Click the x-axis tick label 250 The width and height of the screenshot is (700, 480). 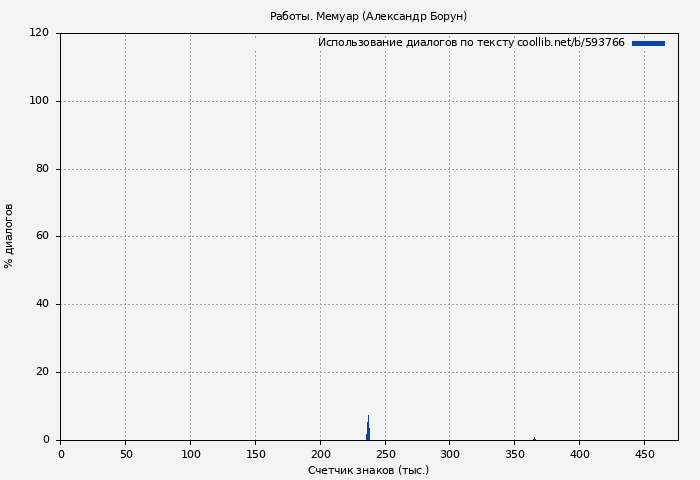click(x=385, y=454)
